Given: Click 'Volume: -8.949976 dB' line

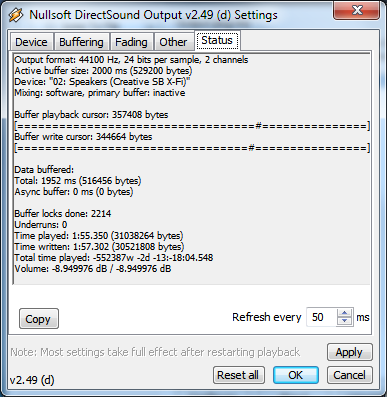Looking at the screenshot, I should [93, 269].
